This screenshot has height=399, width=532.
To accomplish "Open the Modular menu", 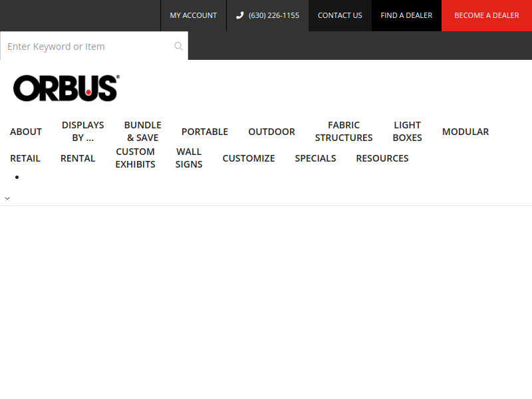I will pos(465,132).
